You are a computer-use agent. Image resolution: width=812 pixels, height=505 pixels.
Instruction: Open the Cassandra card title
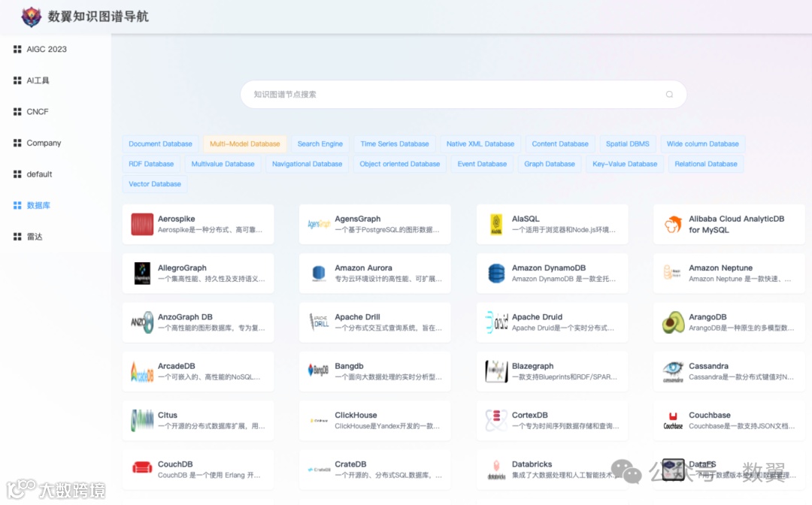(708, 366)
